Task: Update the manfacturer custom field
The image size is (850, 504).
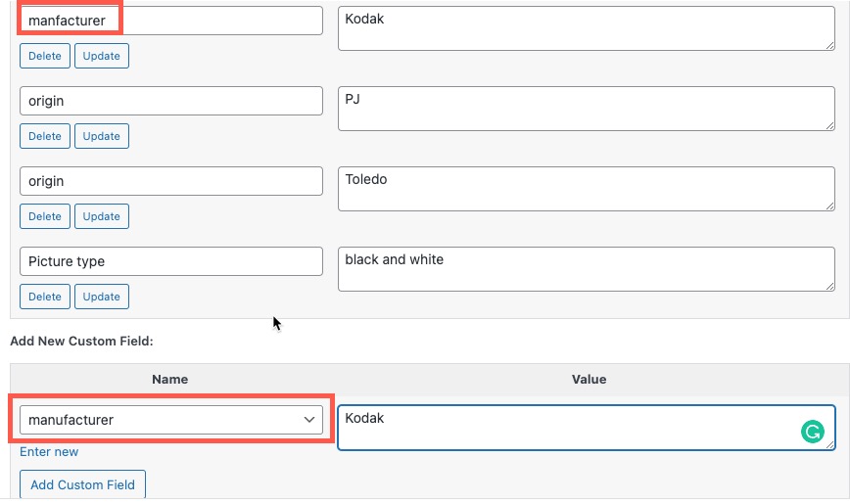Action: 101,56
